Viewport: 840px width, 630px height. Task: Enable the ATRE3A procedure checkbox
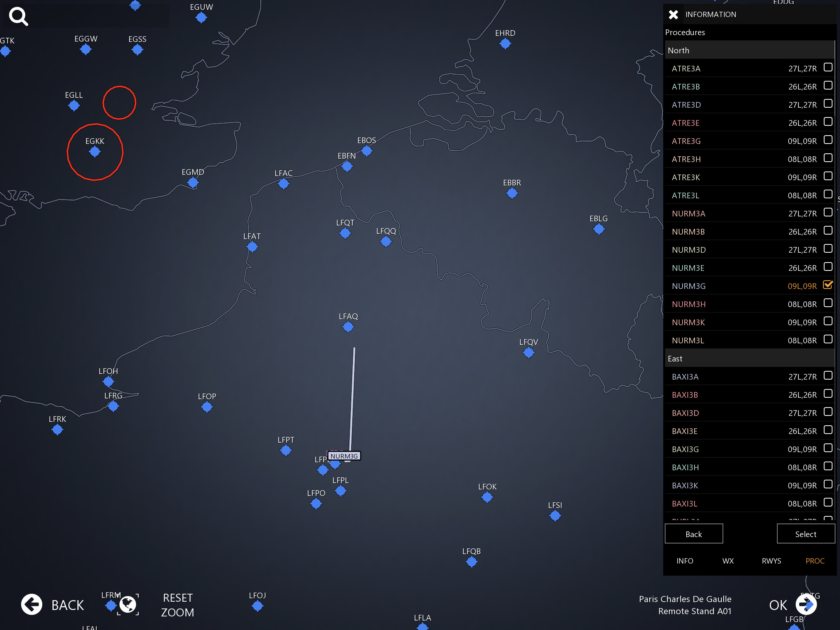(828, 68)
